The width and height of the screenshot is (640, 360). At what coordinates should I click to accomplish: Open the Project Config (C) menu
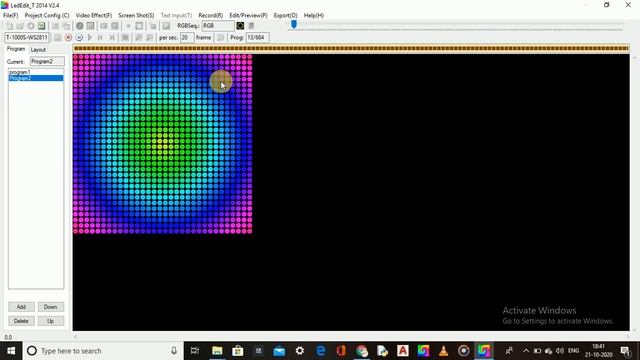coord(47,15)
